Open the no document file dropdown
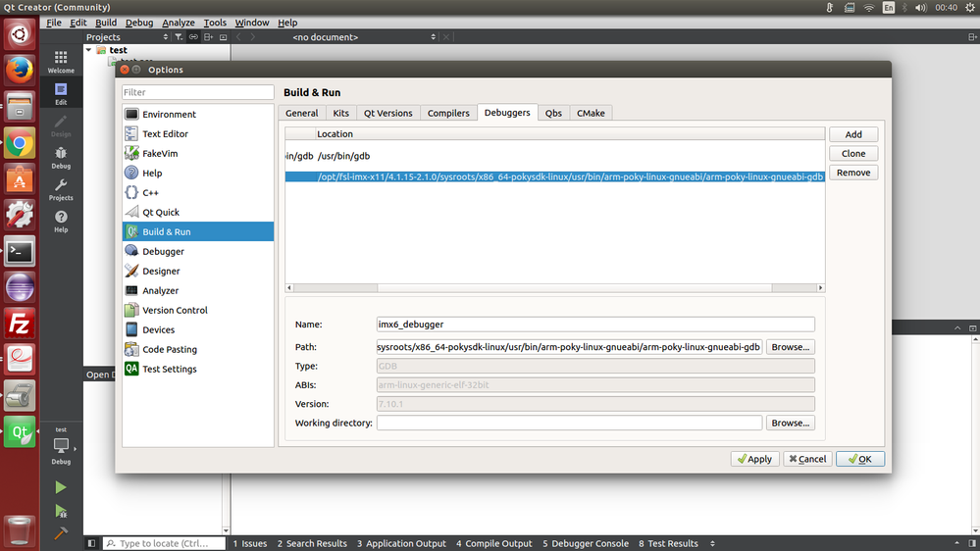This screenshot has width=980, height=551. coord(363,37)
